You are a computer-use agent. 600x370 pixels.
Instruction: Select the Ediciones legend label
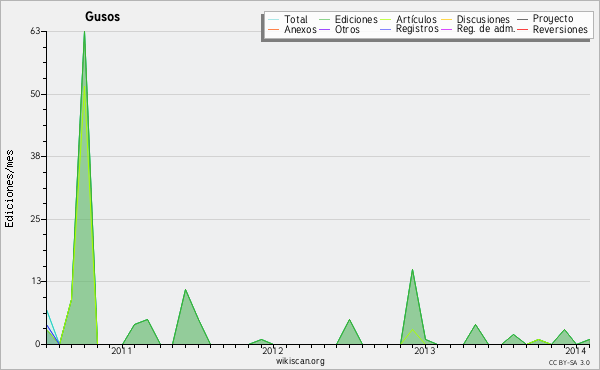pyautogui.click(x=356, y=19)
